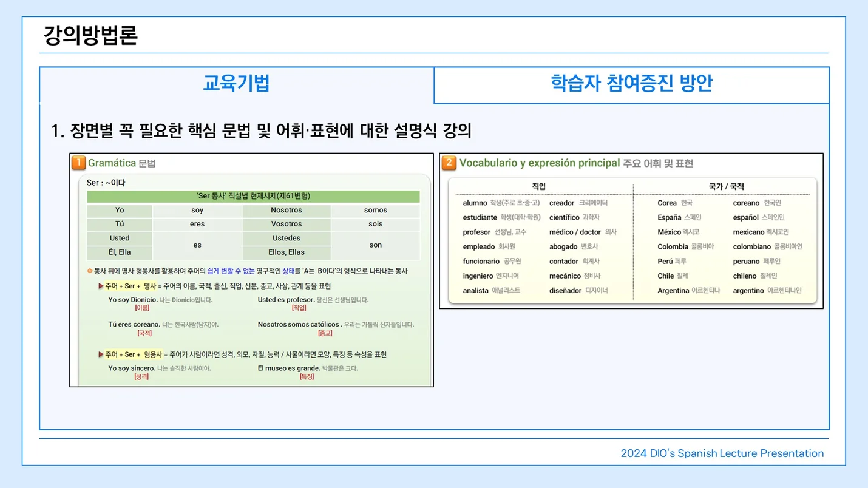Select the entry 'médico / doctor'
This screenshot has width=868, height=488.
tap(575, 232)
